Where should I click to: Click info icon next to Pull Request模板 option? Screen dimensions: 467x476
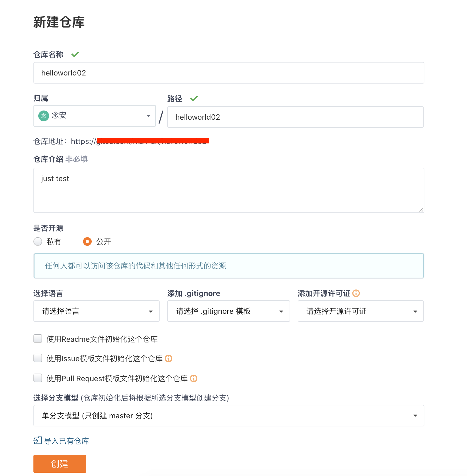(x=194, y=378)
